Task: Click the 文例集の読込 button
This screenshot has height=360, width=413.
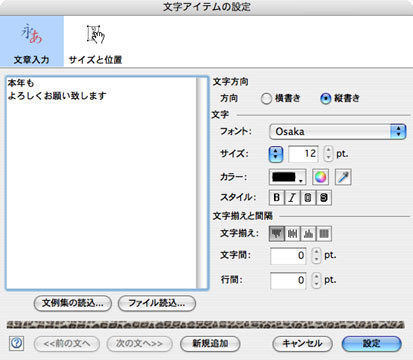Action: (73, 303)
